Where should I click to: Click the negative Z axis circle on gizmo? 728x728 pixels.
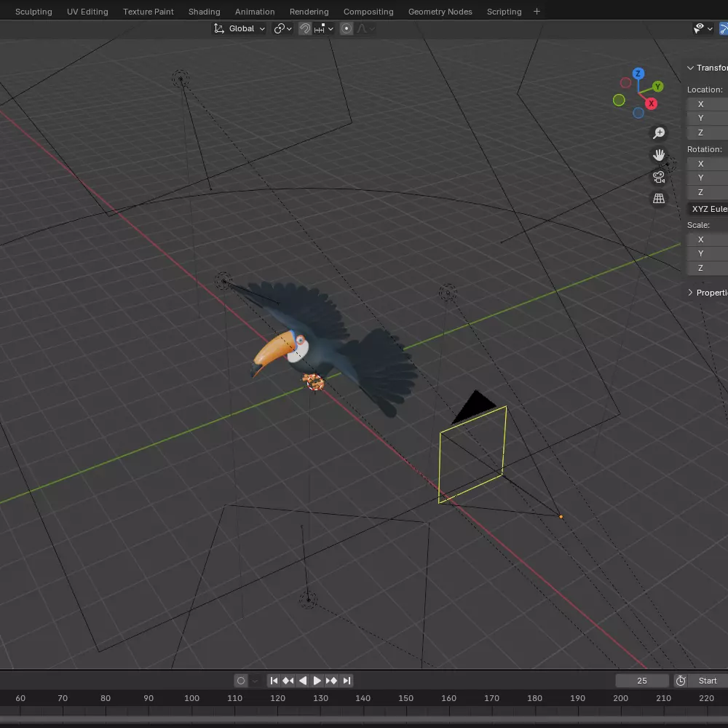638,113
